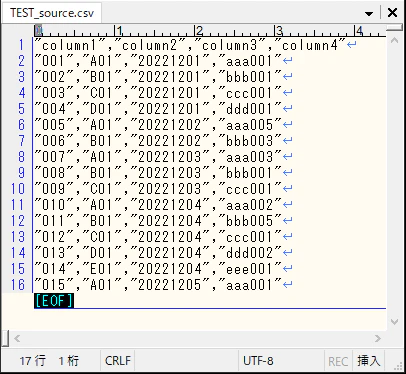
Task: Click the value "ddd002" on line 14
Action: coord(250,253)
